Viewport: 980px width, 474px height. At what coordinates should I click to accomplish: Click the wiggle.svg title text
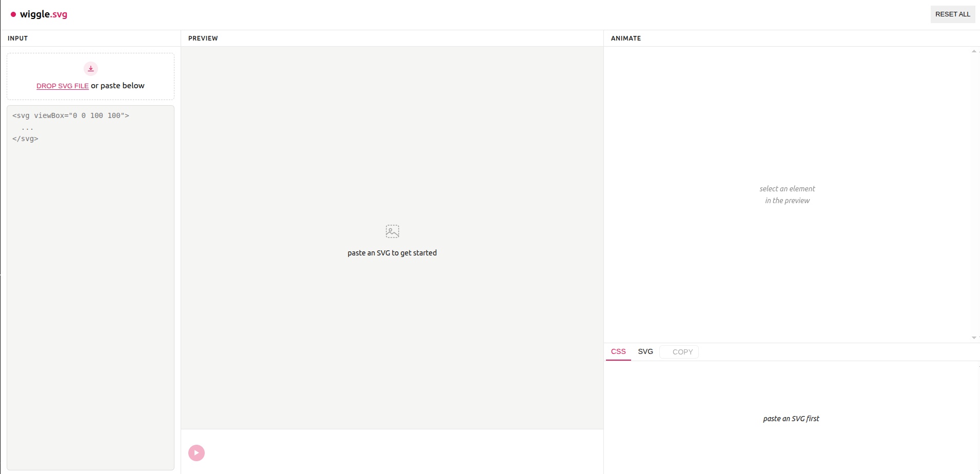(x=44, y=14)
